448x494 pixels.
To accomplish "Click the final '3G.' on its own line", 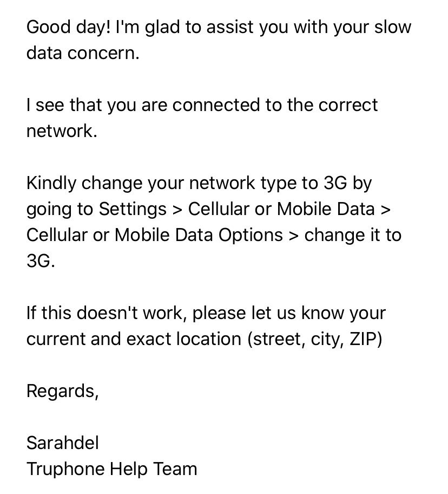I will tap(41, 261).
